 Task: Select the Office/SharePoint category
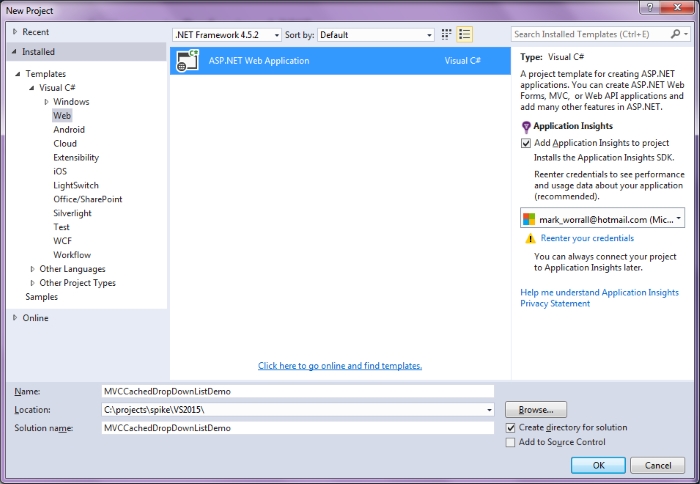coord(88,199)
